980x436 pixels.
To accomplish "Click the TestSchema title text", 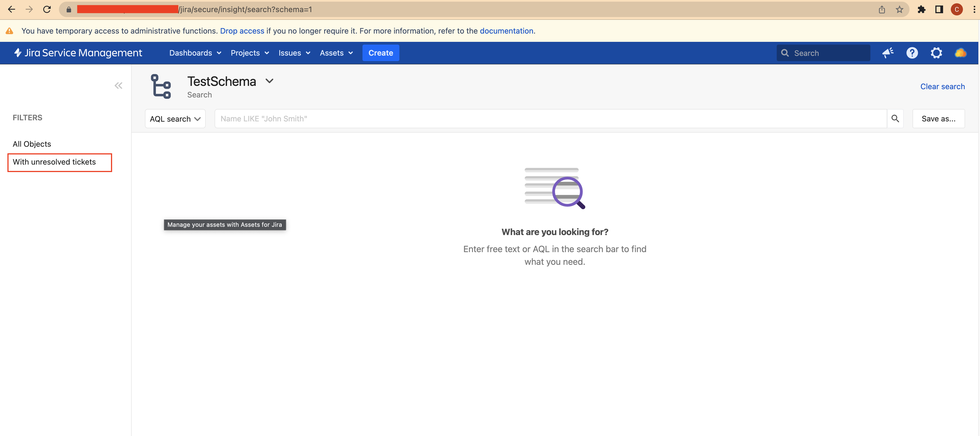I will (x=222, y=81).
